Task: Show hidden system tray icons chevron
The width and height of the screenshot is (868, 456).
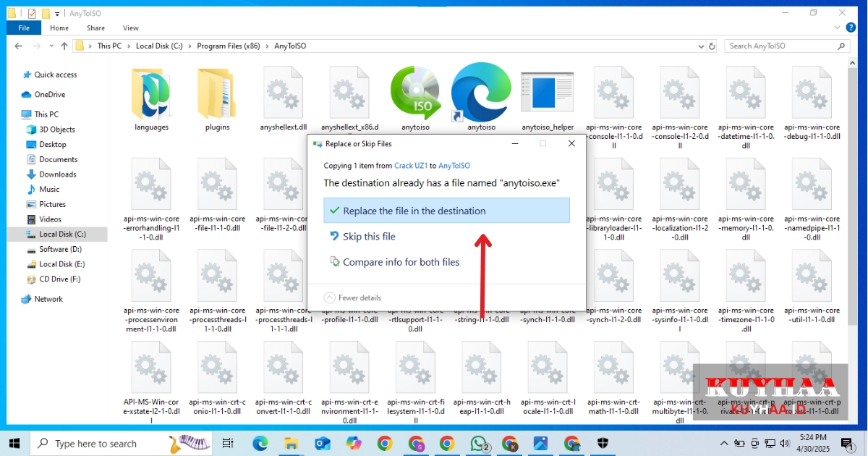Action: pyautogui.click(x=724, y=443)
